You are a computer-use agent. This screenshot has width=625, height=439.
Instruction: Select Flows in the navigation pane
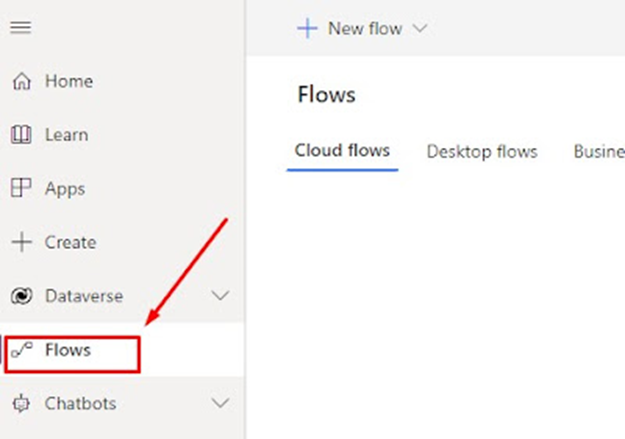point(68,350)
